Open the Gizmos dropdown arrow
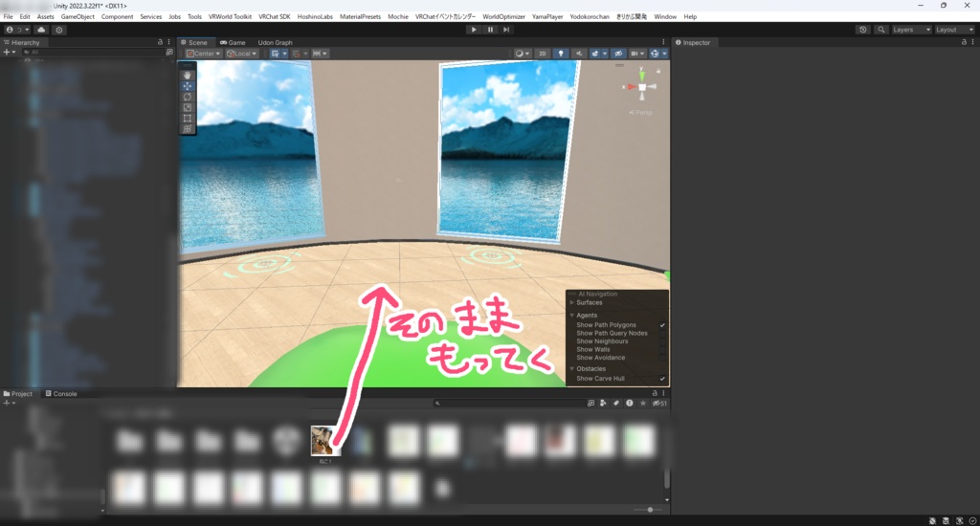 point(664,54)
